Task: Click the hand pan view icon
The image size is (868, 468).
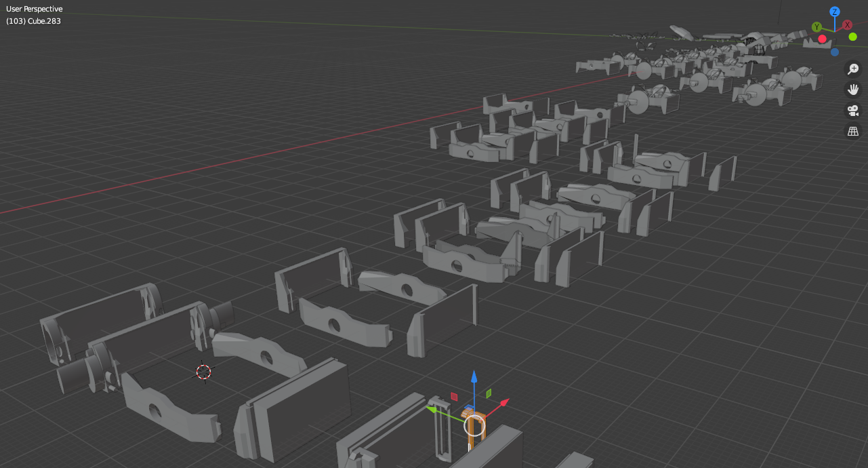Action: 853,90
